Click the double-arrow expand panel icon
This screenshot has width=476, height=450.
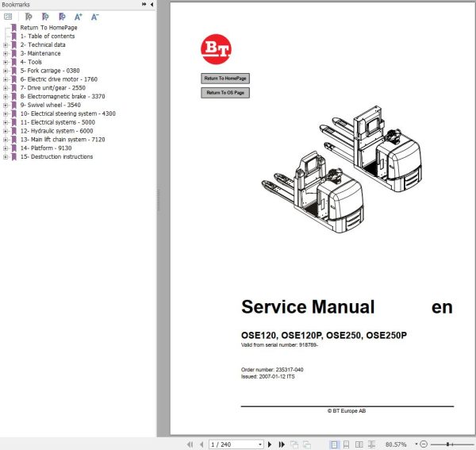point(144,4)
